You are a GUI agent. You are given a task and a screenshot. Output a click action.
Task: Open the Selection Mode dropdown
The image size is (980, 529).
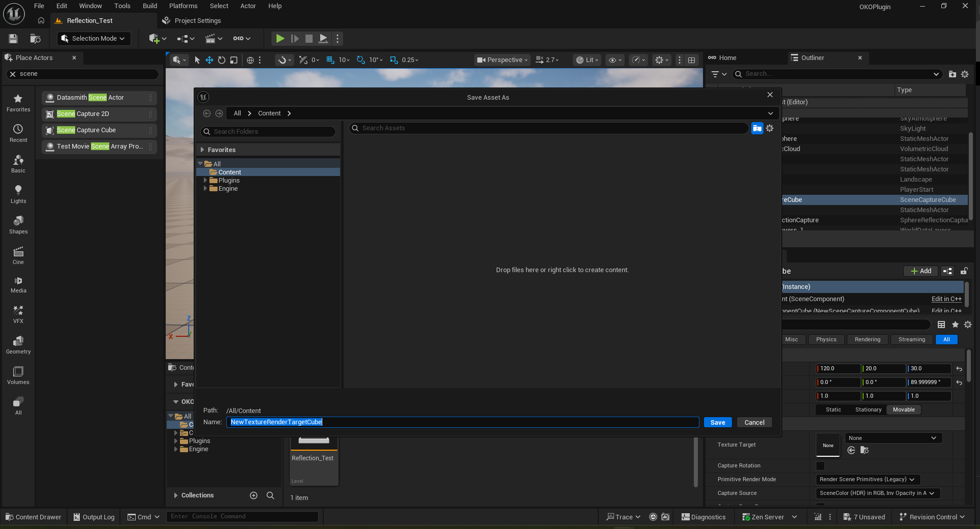pos(94,39)
